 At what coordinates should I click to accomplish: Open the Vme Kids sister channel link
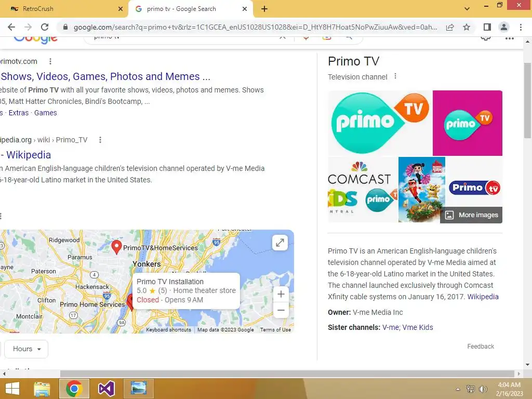(418, 327)
